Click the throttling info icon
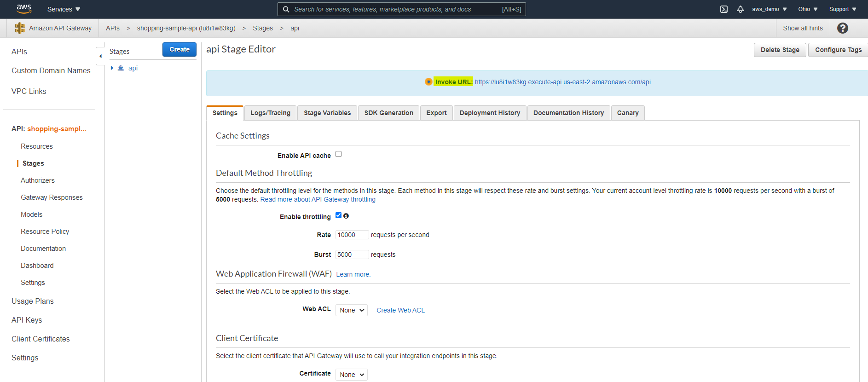 click(346, 216)
